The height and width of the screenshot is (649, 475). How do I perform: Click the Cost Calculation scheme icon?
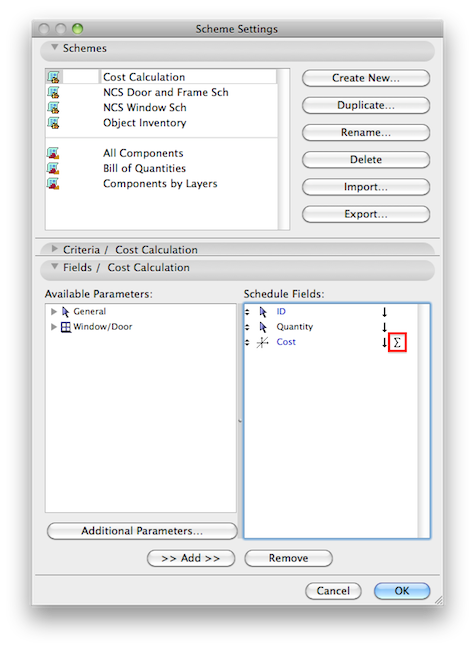[53, 77]
